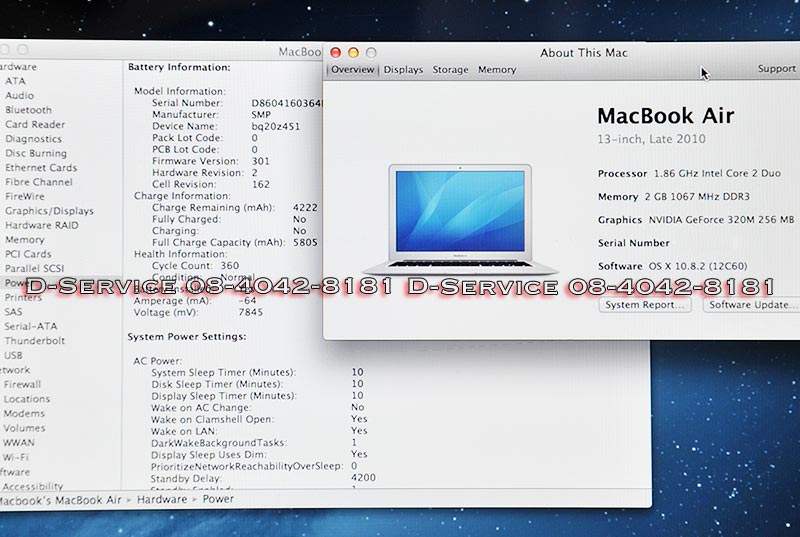800x537 pixels.
Task: Select Locations in the sidebar
Action: [27, 399]
